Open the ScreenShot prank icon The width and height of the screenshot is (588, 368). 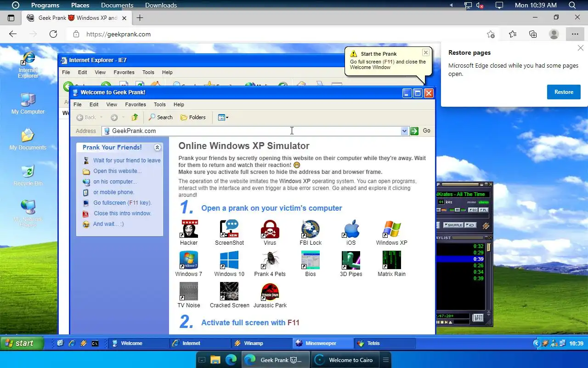229,233
